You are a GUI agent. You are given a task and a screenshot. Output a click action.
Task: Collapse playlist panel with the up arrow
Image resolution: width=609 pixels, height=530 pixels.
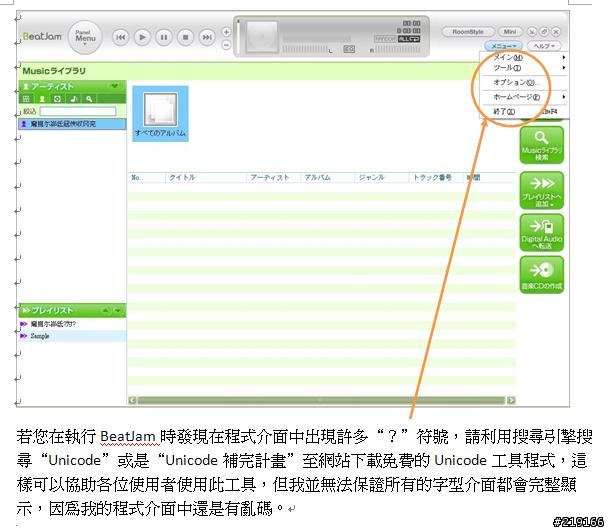tap(105, 310)
